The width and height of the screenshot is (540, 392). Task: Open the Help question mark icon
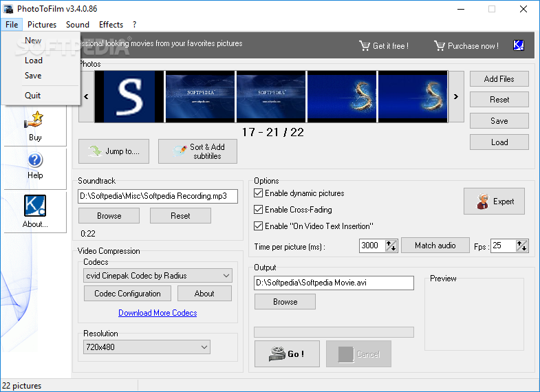click(35, 160)
